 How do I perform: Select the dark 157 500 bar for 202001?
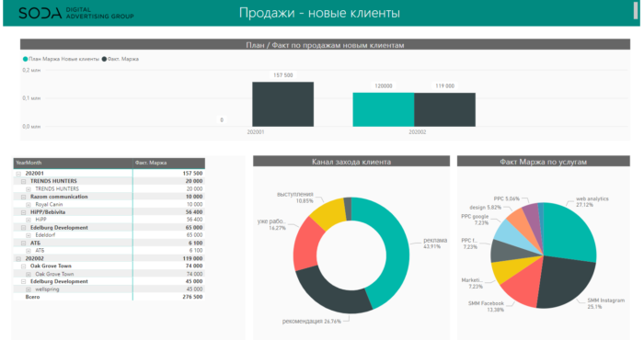click(x=283, y=104)
